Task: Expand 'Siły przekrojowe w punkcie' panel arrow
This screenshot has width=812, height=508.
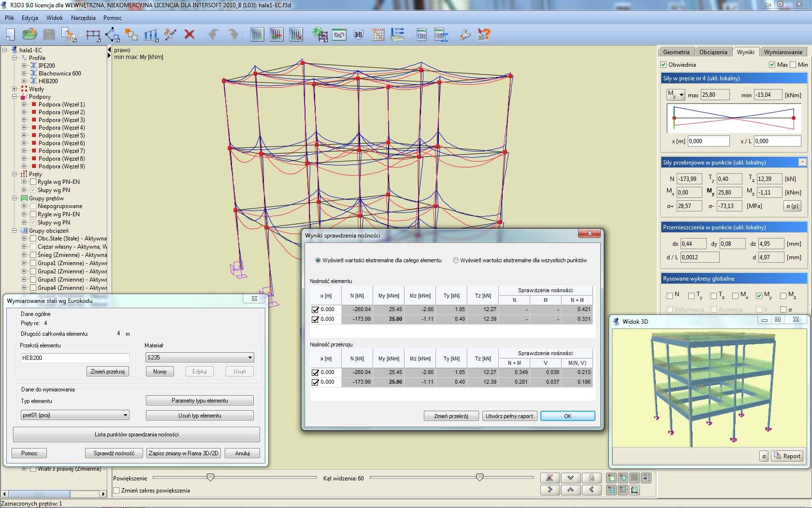Action: tap(802, 163)
